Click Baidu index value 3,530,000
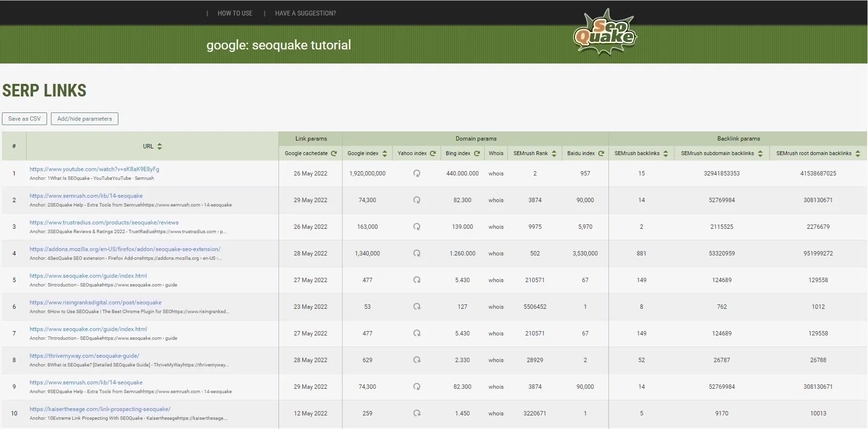Image resolution: width=868 pixels, height=429 pixels. coord(585,254)
